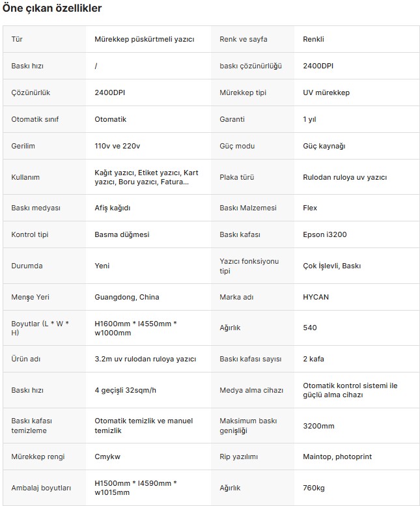The height and width of the screenshot is (506, 420).
Task: Click the 'Cmykw' ink color value
Action: click(x=107, y=457)
